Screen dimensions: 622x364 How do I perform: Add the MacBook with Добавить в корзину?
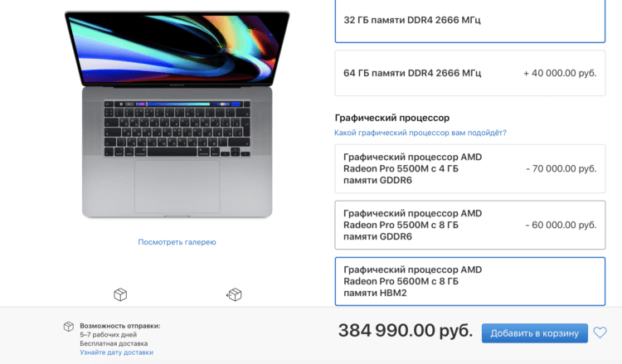click(x=535, y=333)
